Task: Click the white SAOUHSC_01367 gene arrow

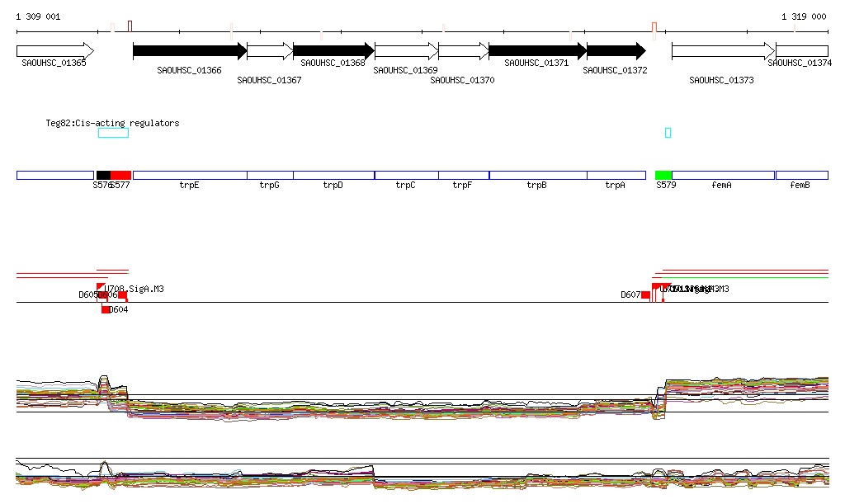Action: [269, 51]
